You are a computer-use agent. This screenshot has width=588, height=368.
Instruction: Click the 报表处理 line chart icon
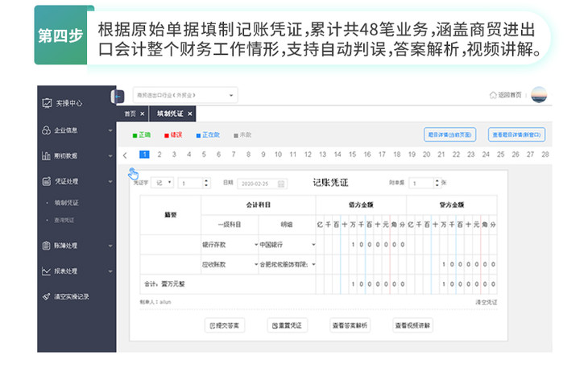(48, 271)
